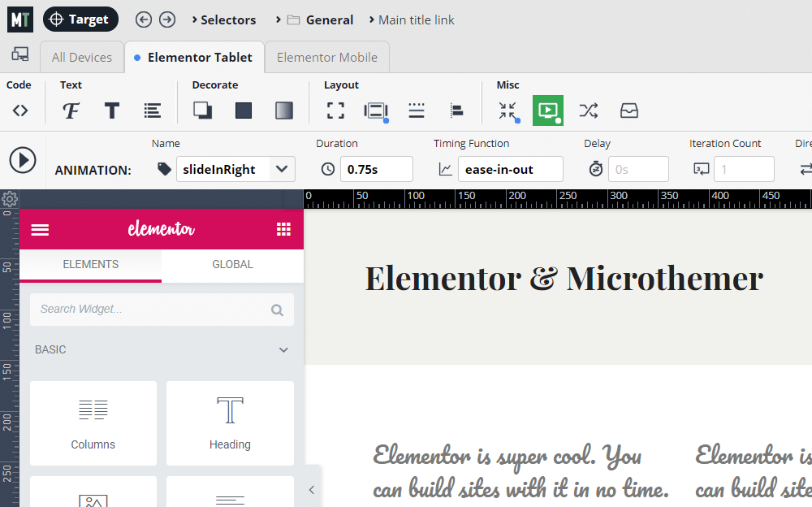Click the MT Microthemer logo
812x507 pixels.
20,19
